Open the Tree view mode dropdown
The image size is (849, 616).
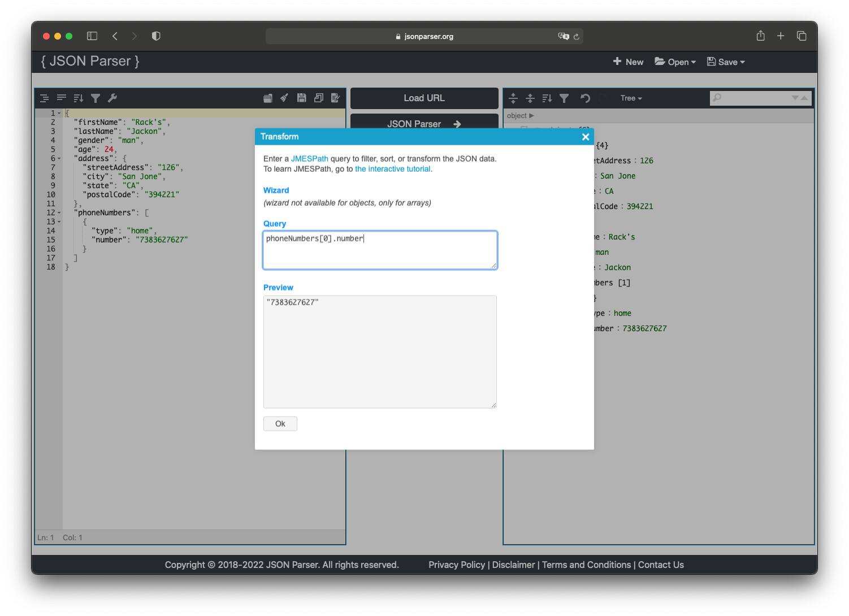pyautogui.click(x=631, y=98)
